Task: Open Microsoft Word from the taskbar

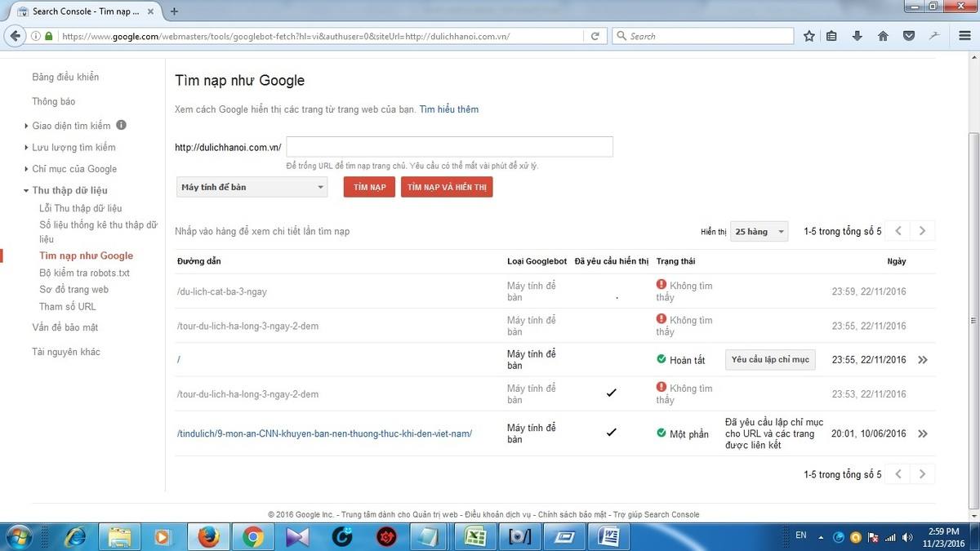Action: click(x=608, y=536)
